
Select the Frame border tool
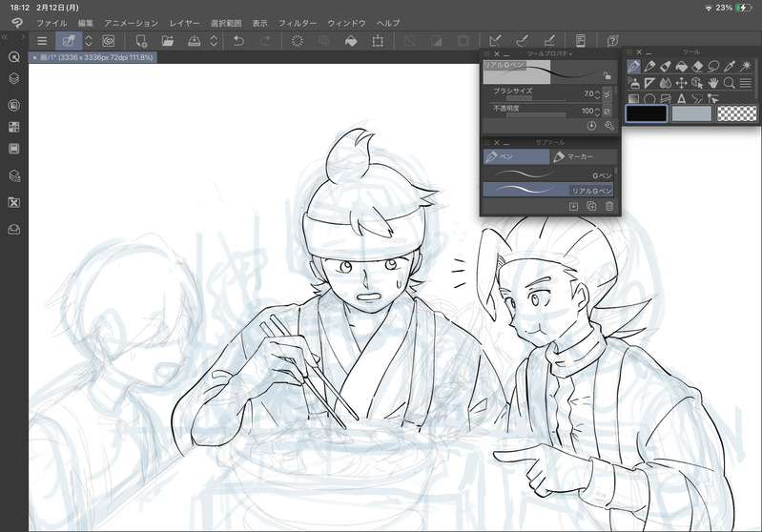pyautogui.click(x=666, y=99)
